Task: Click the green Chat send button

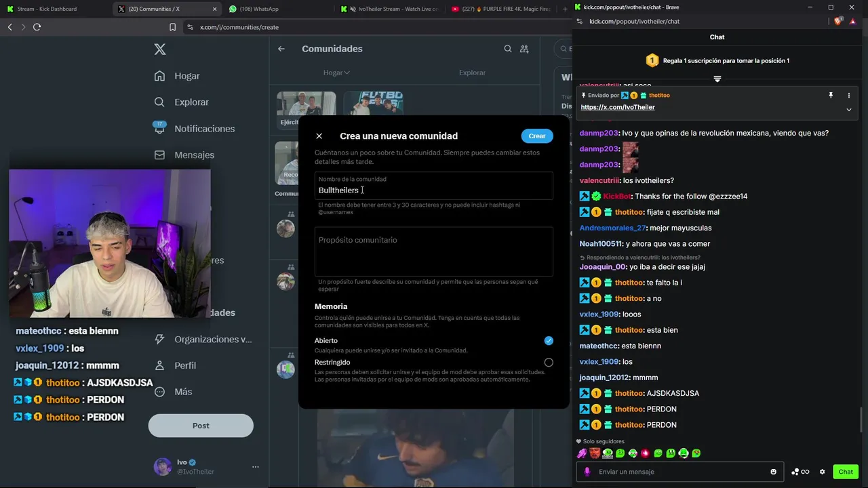Action: (x=846, y=472)
